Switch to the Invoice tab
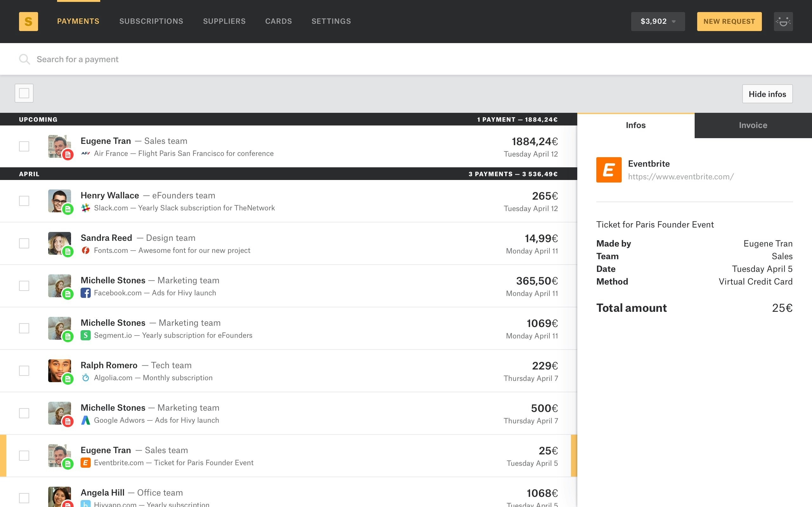812x507 pixels. click(753, 125)
